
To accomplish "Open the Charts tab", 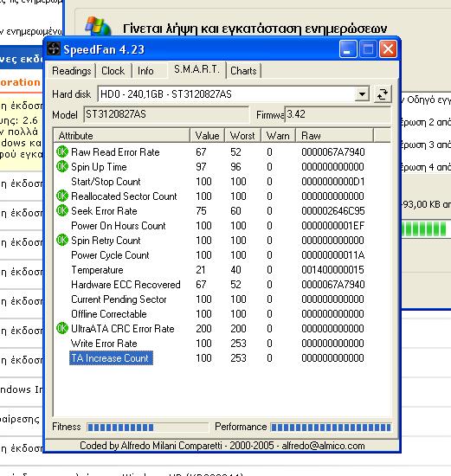I will (243, 71).
